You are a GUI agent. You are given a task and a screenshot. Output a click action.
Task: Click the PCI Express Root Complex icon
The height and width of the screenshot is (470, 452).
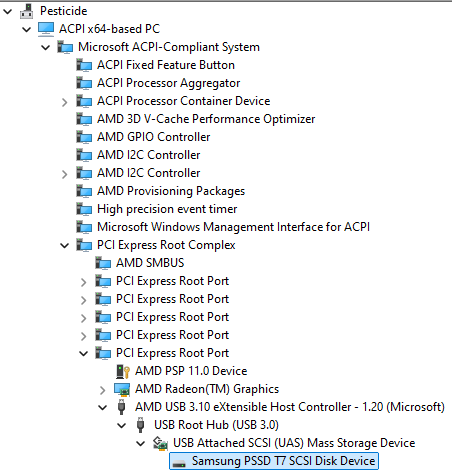84,245
